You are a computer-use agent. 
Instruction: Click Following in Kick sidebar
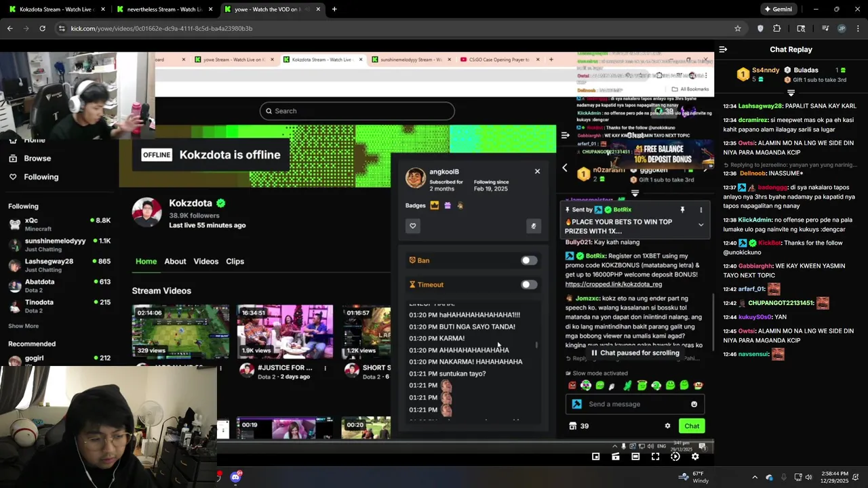click(33, 177)
